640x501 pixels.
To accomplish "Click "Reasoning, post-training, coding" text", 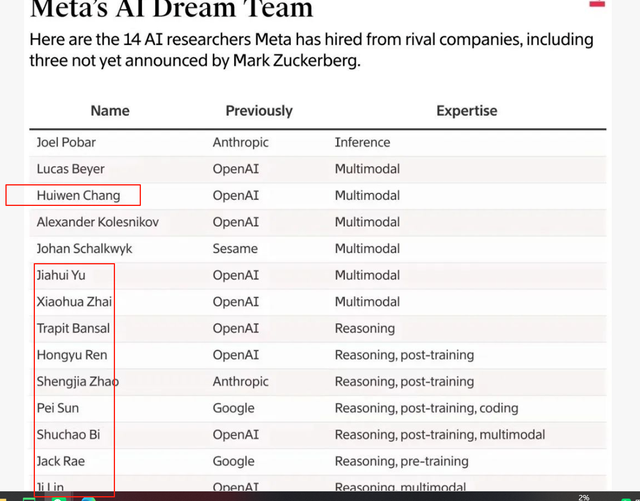I will pyautogui.click(x=427, y=408).
